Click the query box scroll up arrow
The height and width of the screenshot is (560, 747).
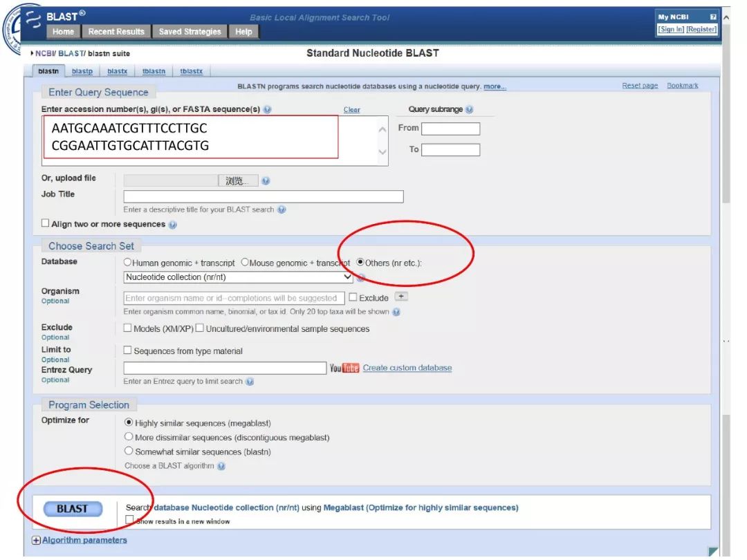tap(382, 129)
